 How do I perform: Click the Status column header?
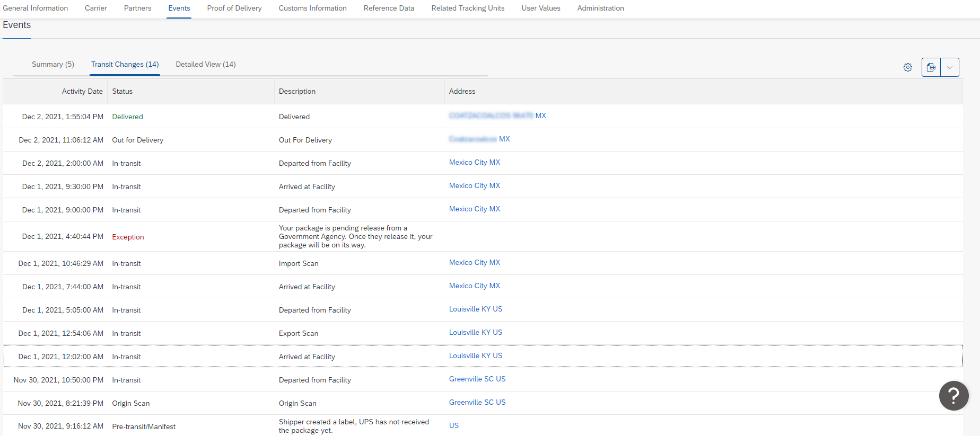click(x=122, y=91)
